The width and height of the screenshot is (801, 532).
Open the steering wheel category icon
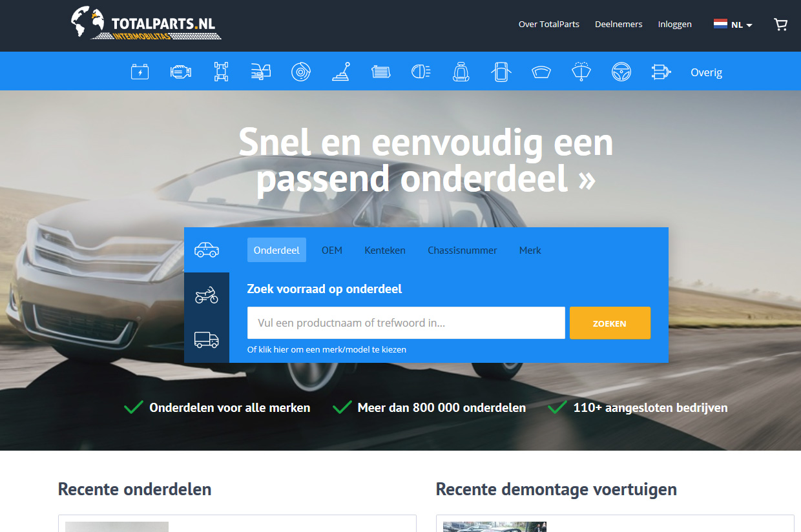(x=621, y=72)
